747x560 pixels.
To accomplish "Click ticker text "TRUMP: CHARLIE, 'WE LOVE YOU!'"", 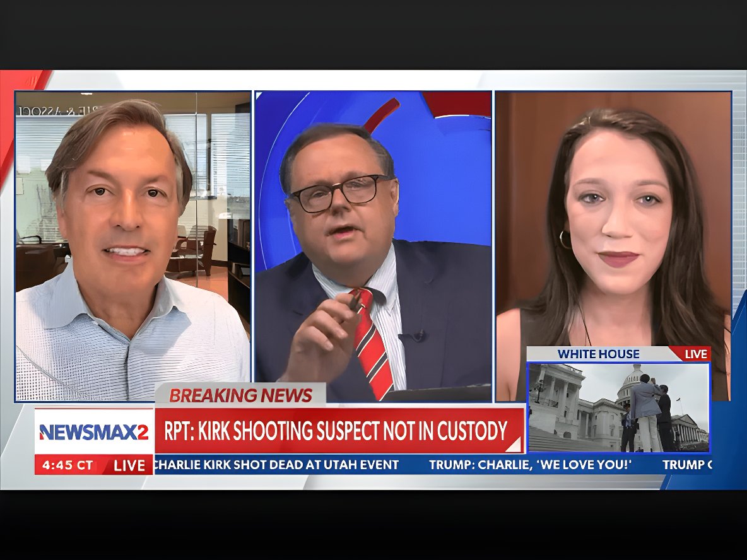I will click(x=530, y=464).
